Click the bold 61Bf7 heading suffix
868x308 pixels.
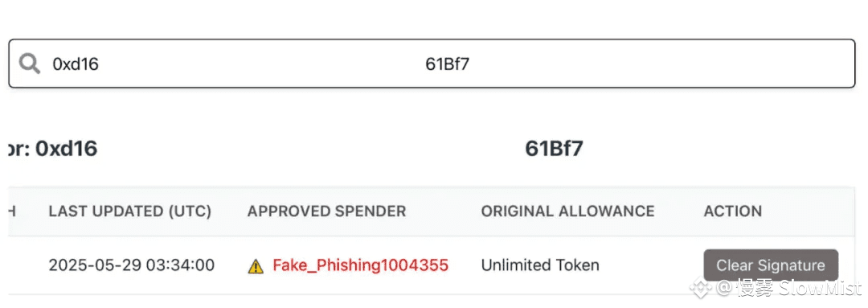(554, 149)
